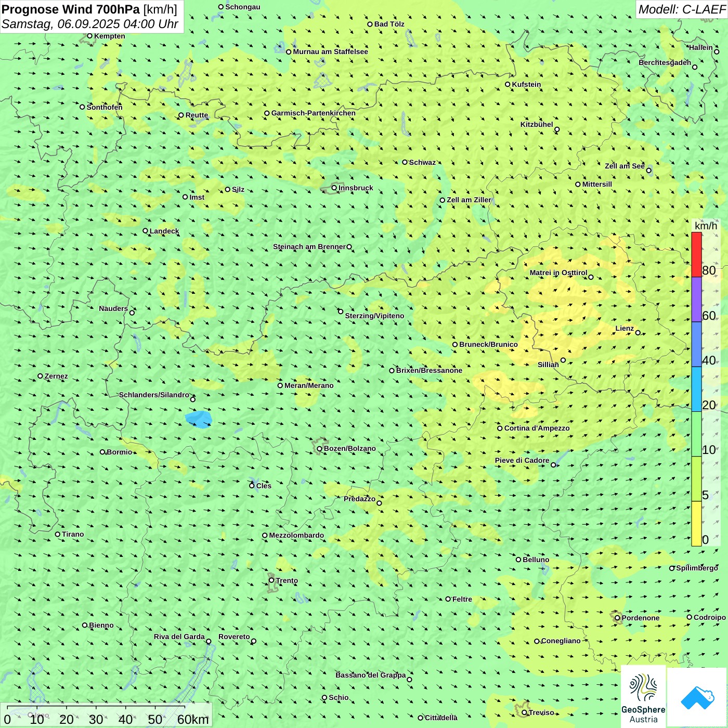The width and height of the screenshot is (728, 728).
Task: Click the distance scale bar
Action: (x=106, y=715)
